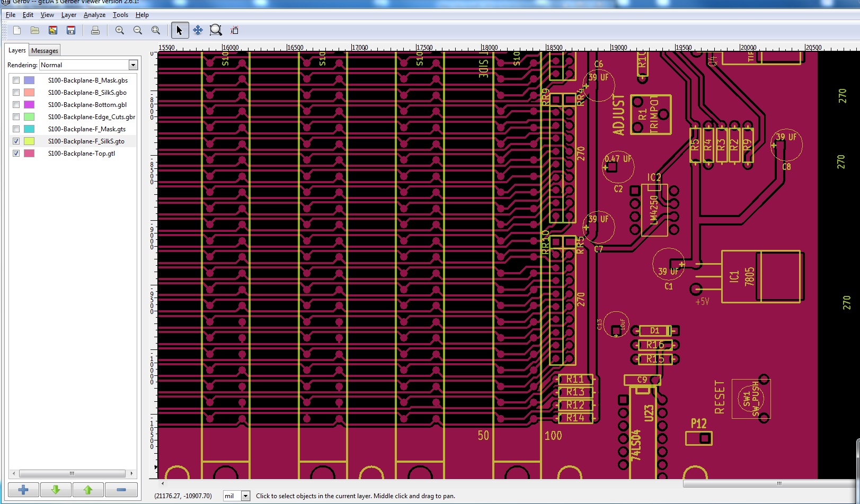The height and width of the screenshot is (504, 860).
Task: Enable the S100-Backplane-B_Mask.gbs layer checkbox
Action: tap(16, 80)
